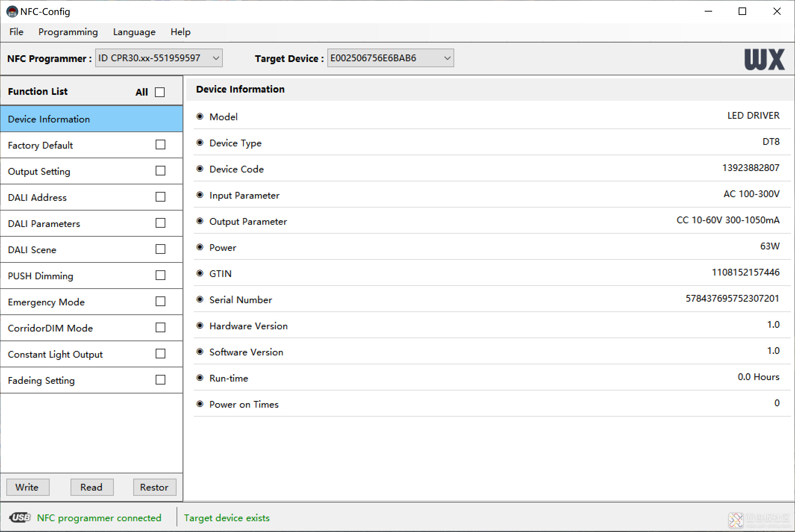Image resolution: width=795 pixels, height=532 pixels.
Task: Click the Write button
Action: pos(28,487)
